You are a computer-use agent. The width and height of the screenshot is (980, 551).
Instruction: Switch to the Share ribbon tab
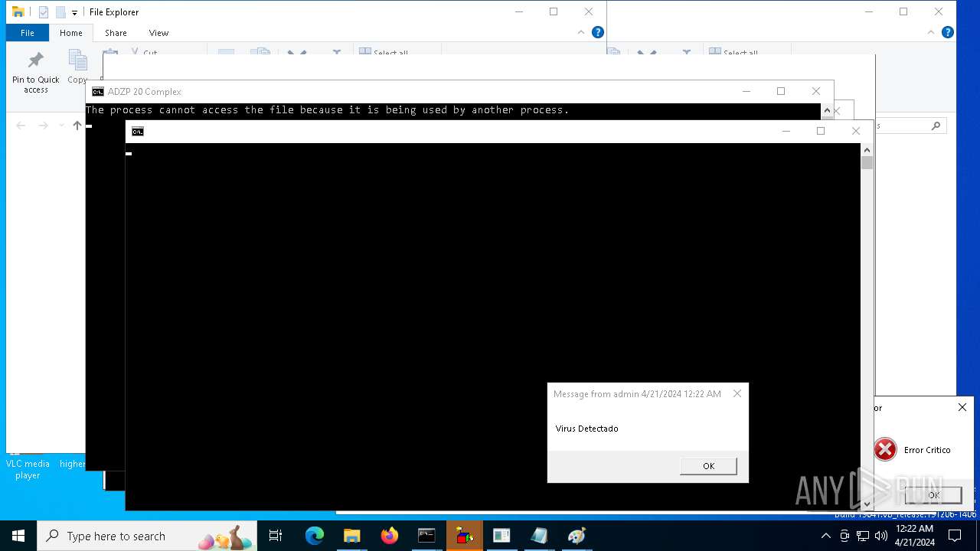pos(116,33)
